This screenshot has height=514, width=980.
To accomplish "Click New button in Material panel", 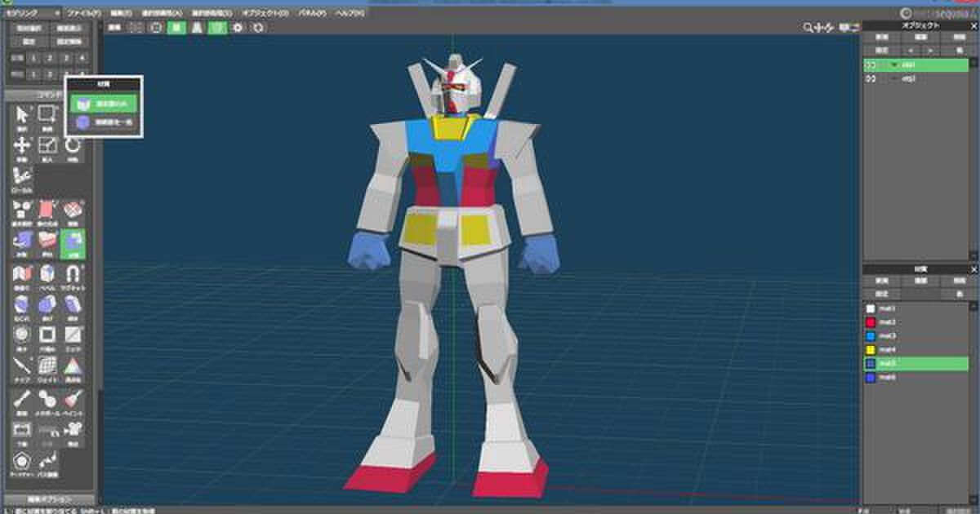I will point(882,279).
